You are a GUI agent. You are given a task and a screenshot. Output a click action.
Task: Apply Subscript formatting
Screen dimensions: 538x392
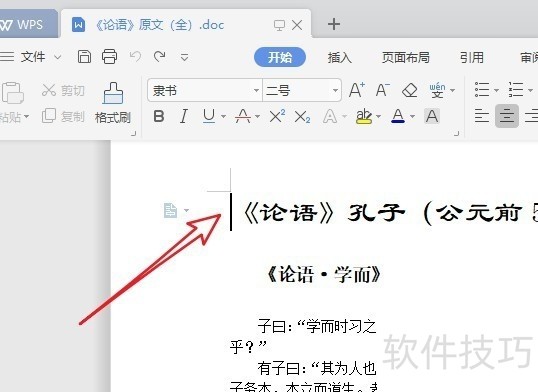point(302,117)
